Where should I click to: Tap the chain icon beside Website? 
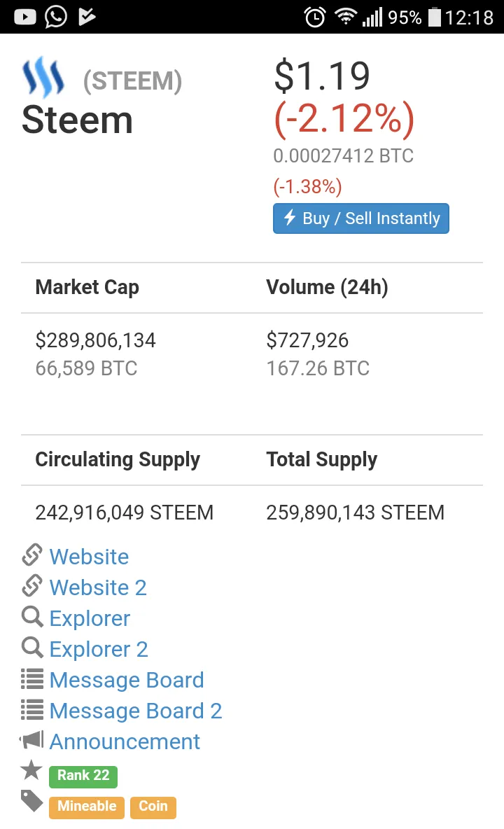[x=32, y=555]
